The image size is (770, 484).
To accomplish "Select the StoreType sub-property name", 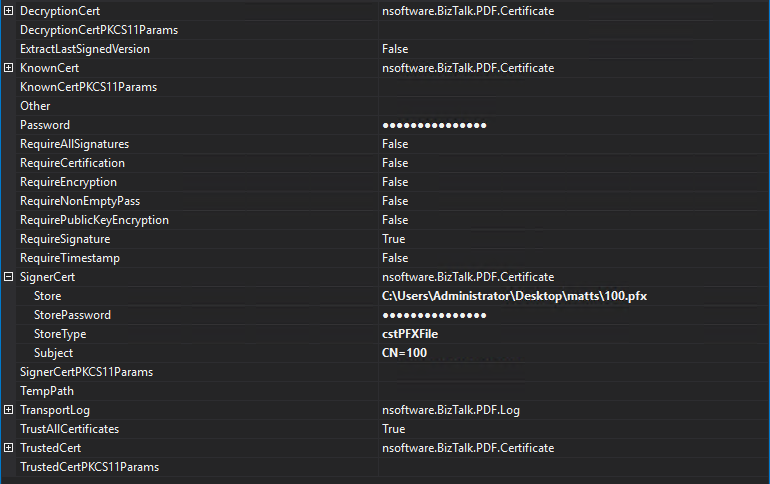I will click(x=60, y=334).
